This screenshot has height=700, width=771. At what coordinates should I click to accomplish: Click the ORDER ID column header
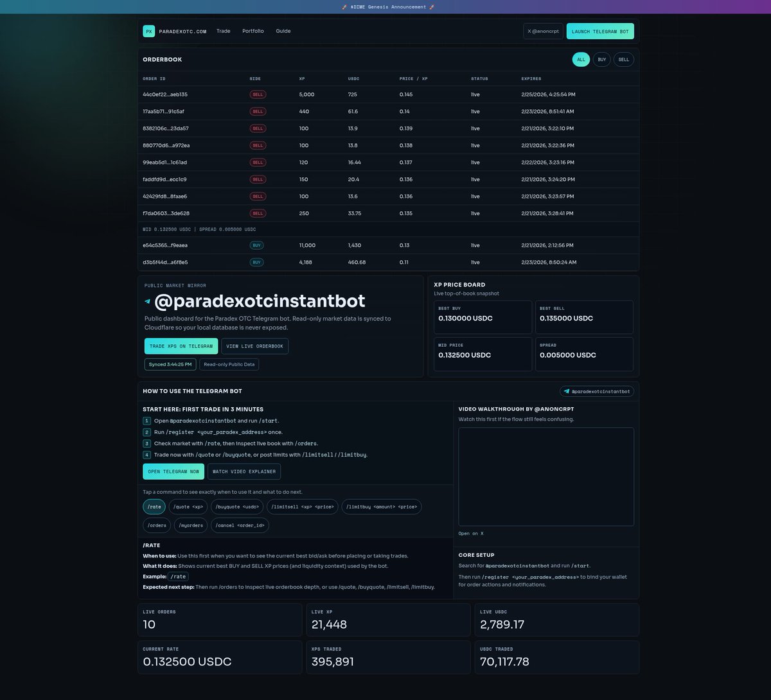coord(154,79)
